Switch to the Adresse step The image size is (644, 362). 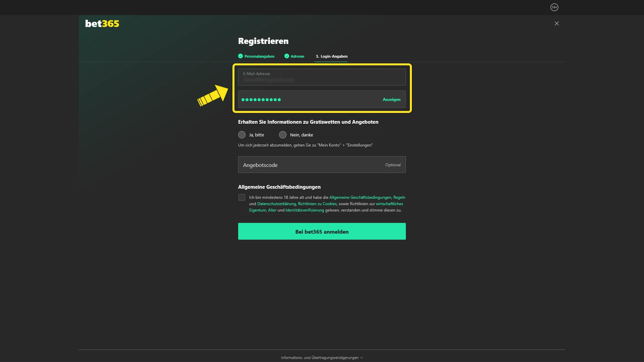pos(297,56)
